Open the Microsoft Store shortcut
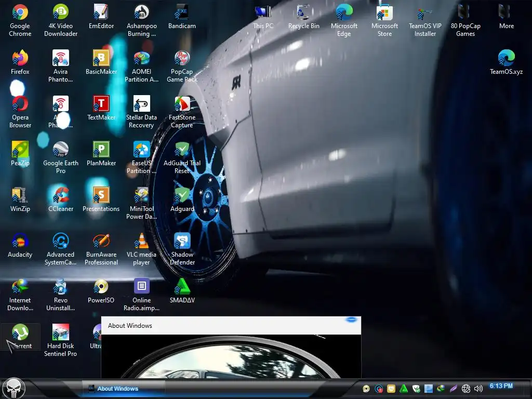Image resolution: width=532 pixels, height=399 pixels. coord(384,20)
